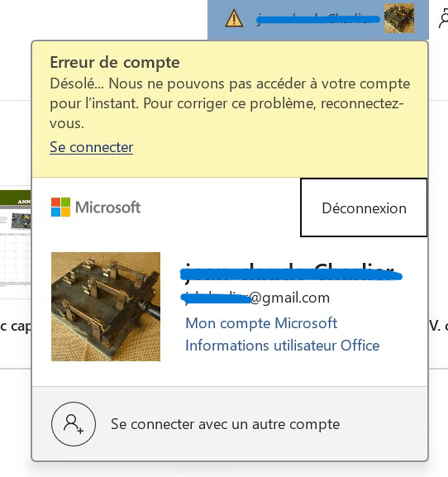Click the partial 'V.' label at right
448x477 pixels.
coord(438,326)
